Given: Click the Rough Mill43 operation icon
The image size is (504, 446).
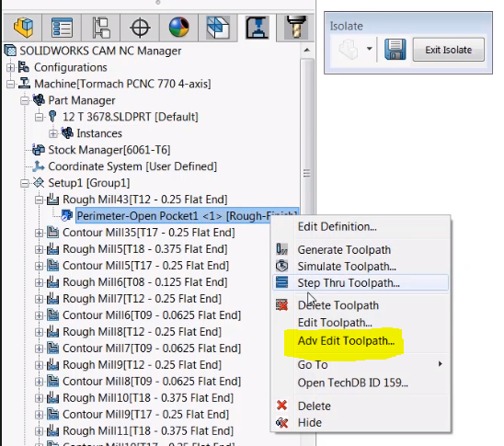Looking at the screenshot, I should 53,200.
